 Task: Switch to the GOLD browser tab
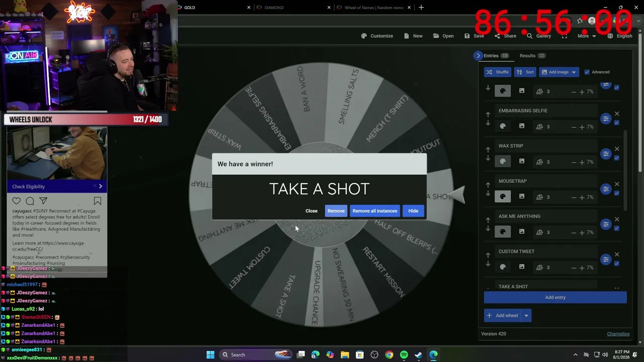click(214, 8)
